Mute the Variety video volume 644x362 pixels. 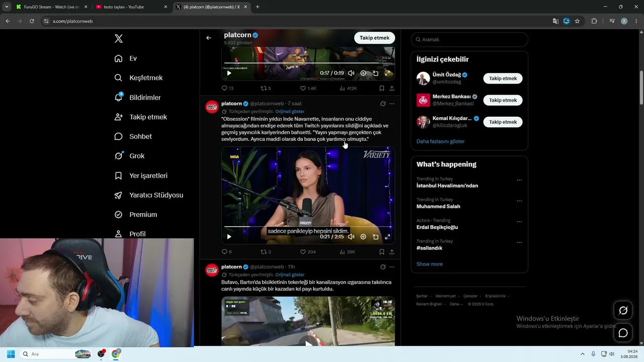(x=351, y=237)
